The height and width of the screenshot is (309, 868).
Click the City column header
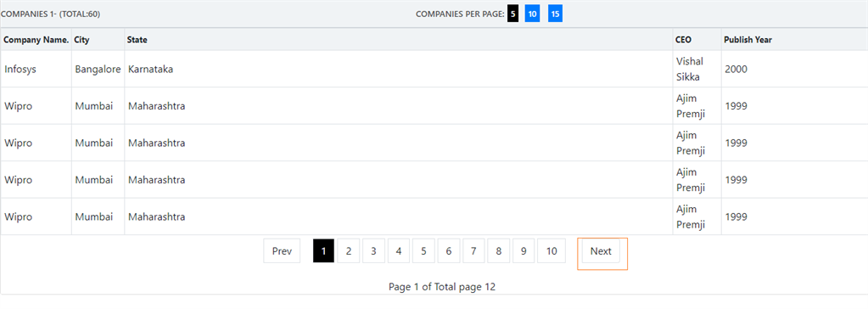coord(98,40)
